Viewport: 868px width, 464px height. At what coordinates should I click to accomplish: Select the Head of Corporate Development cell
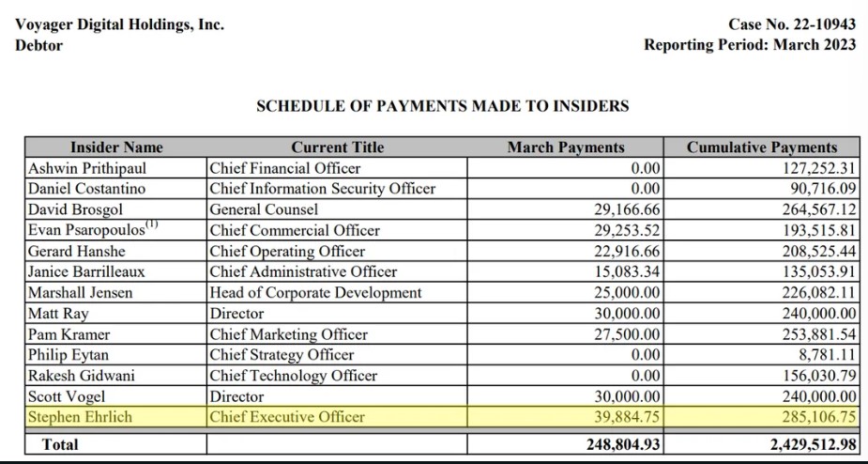pyautogui.click(x=316, y=292)
